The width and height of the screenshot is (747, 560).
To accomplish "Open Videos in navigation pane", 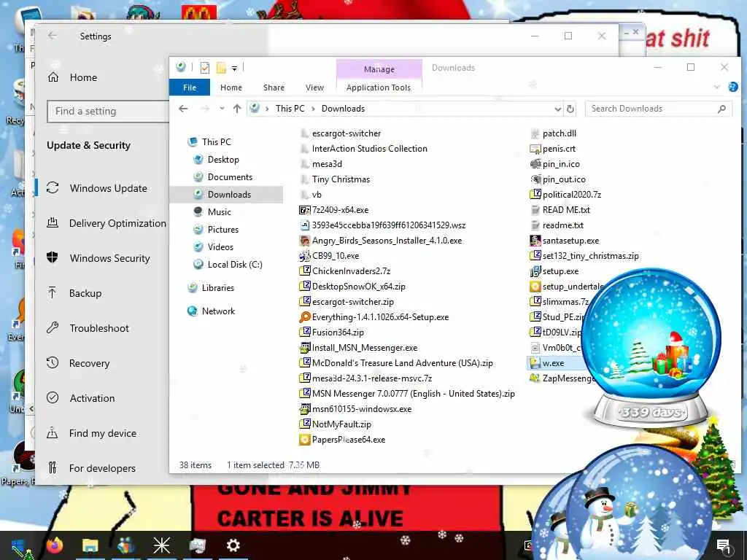I will 220,247.
